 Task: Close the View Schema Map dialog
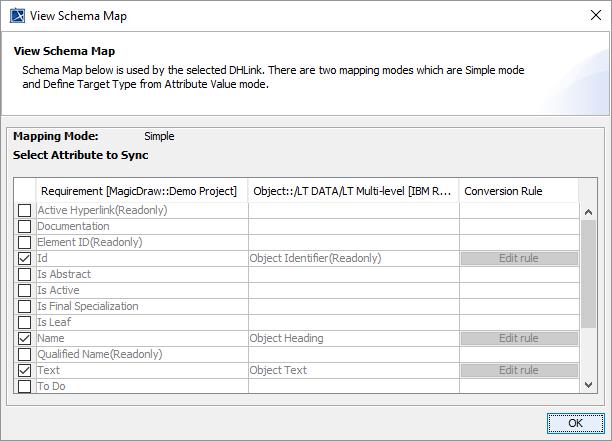point(589,16)
